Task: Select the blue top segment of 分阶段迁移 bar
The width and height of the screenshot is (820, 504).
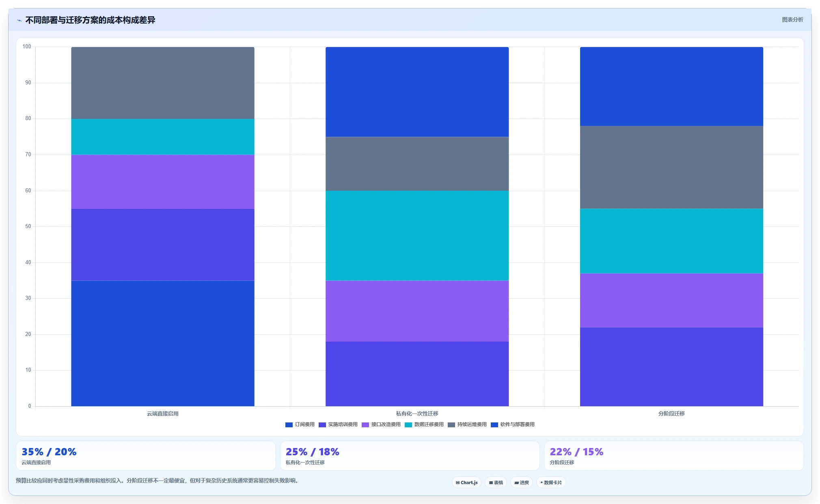Action: 671,86
